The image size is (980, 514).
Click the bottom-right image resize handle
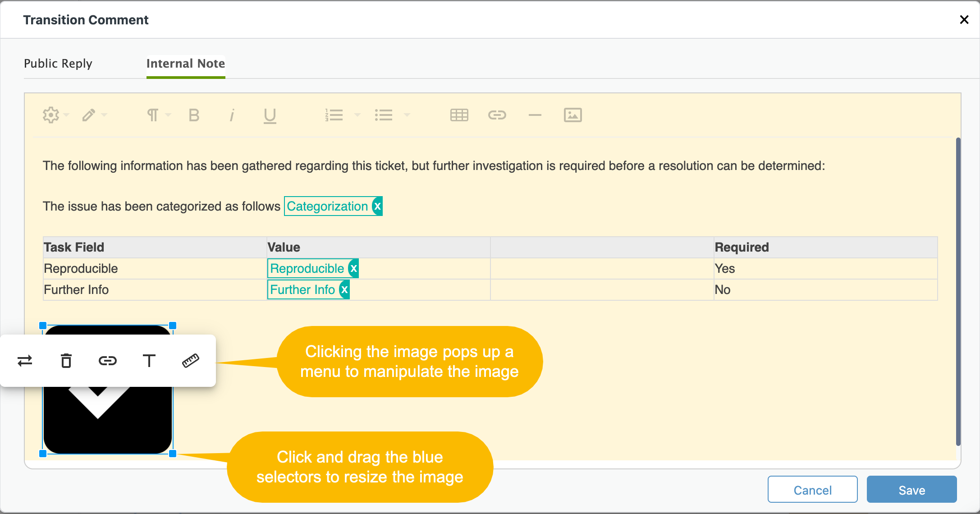(x=173, y=454)
